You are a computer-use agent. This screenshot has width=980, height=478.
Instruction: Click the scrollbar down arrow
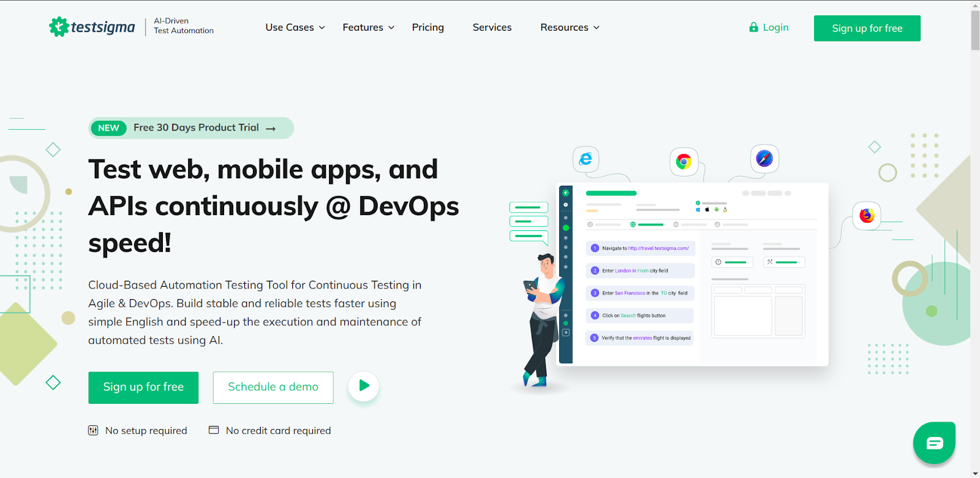tap(975, 474)
